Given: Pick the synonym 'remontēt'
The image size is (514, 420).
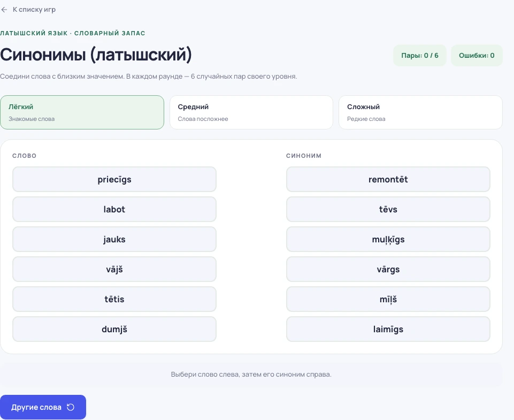Looking at the screenshot, I should tap(388, 179).
